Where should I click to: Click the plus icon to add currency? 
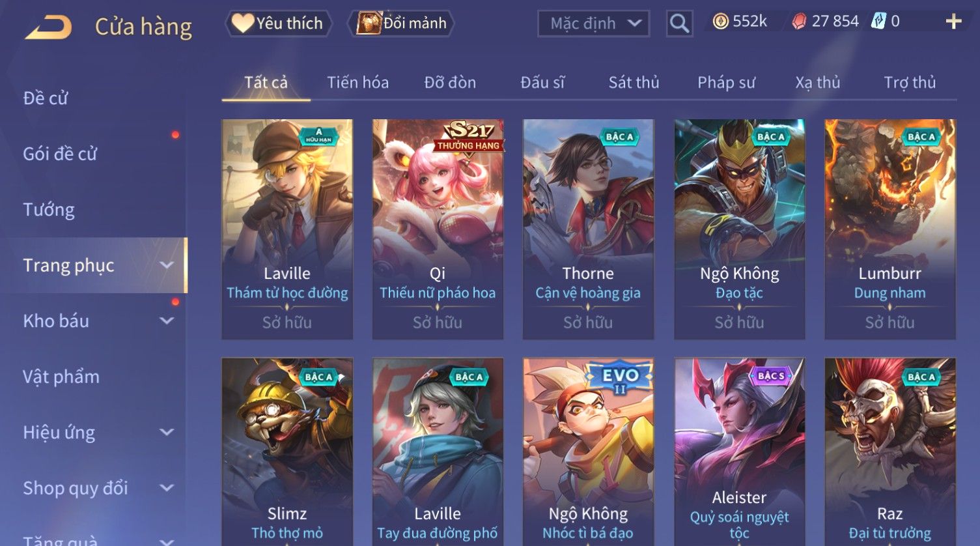[x=953, y=22]
